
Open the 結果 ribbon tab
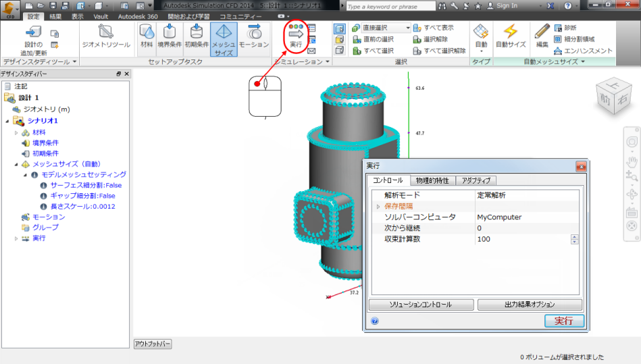point(55,16)
